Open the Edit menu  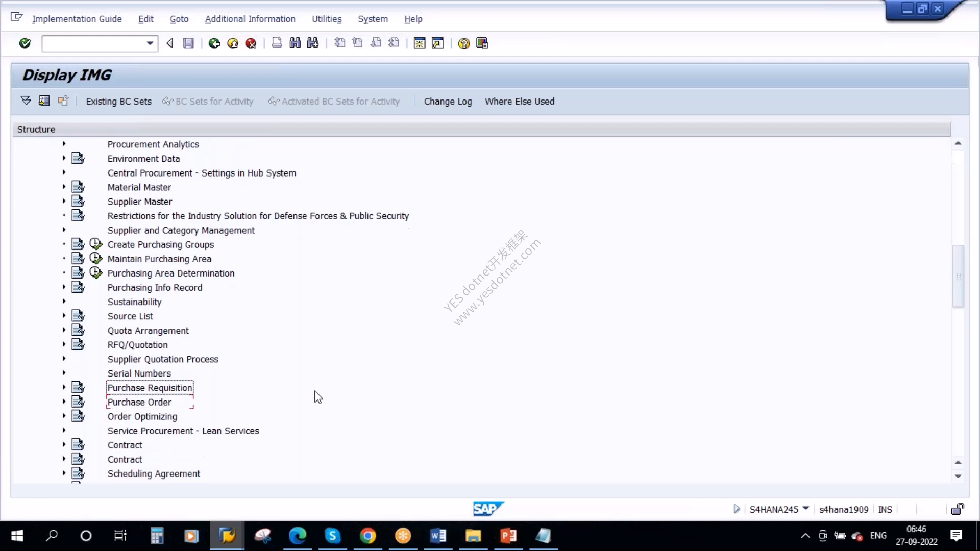146,19
